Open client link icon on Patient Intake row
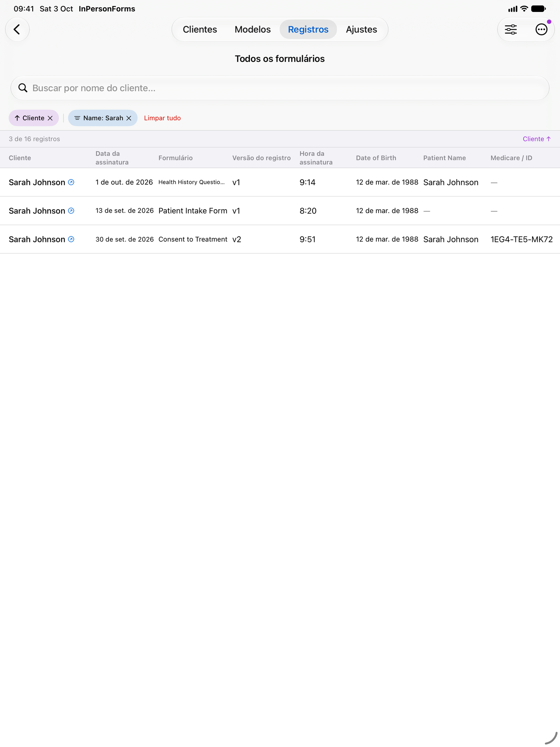560x747 pixels. 71,211
